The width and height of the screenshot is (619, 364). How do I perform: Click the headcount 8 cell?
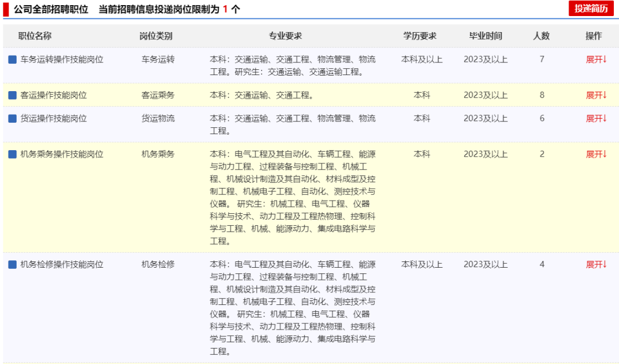point(542,95)
